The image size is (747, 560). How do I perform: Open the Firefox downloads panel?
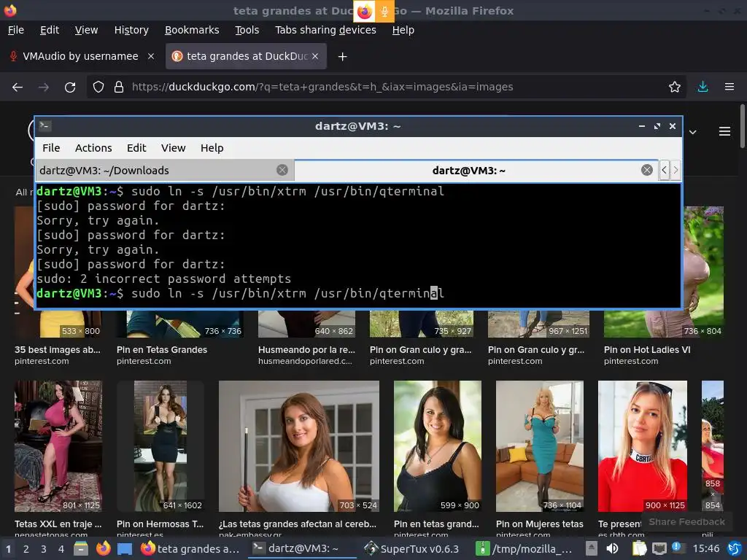point(703,87)
